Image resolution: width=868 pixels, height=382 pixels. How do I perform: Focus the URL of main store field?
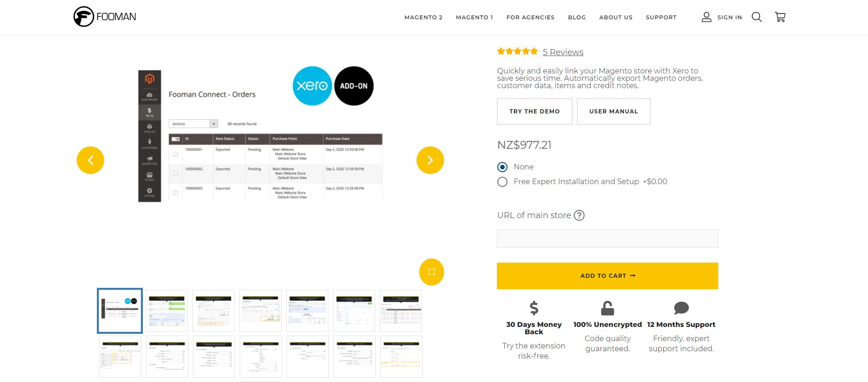(608, 239)
